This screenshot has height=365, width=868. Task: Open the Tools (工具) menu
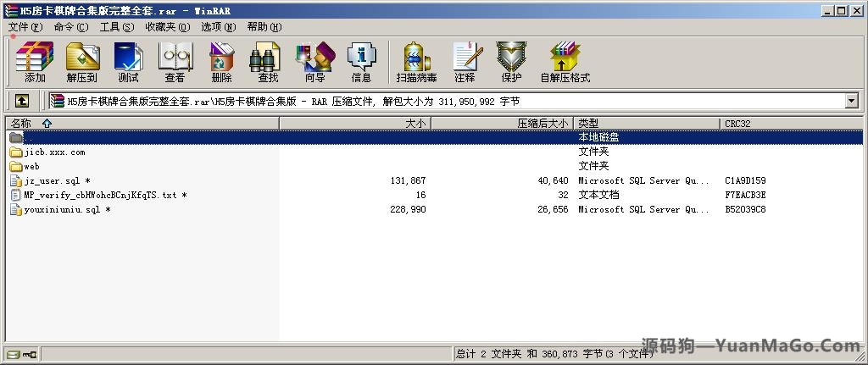117,27
